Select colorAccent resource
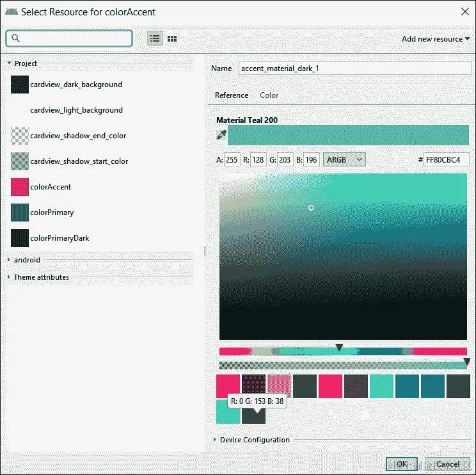 click(x=41, y=187)
